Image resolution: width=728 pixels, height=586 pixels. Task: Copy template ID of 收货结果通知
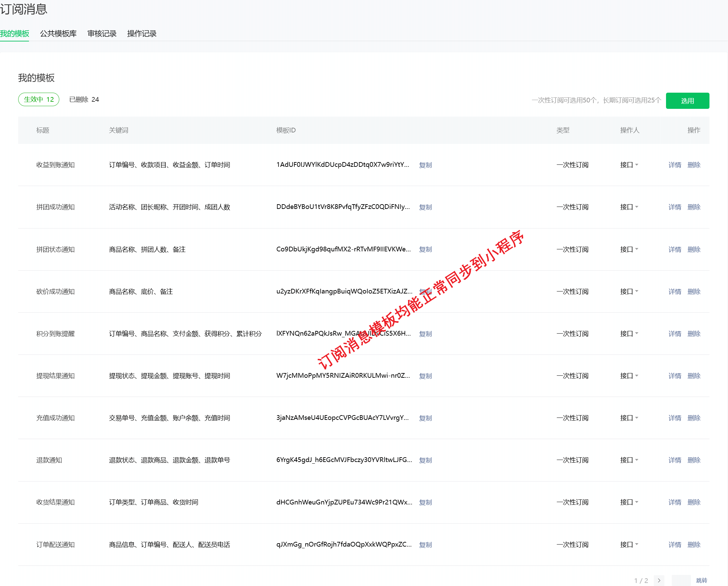coord(425,502)
